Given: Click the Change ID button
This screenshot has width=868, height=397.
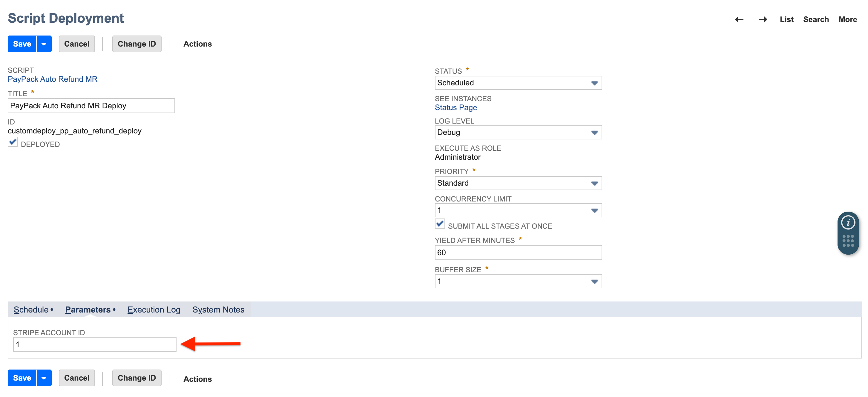Looking at the screenshot, I should pyautogui.click(x=137, y=44).
